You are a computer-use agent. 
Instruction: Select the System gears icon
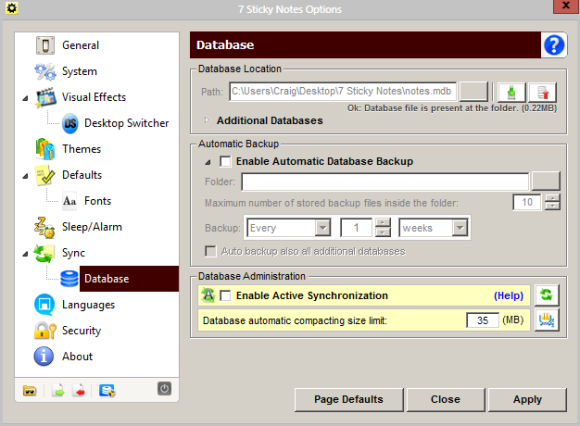click(45, 71)
